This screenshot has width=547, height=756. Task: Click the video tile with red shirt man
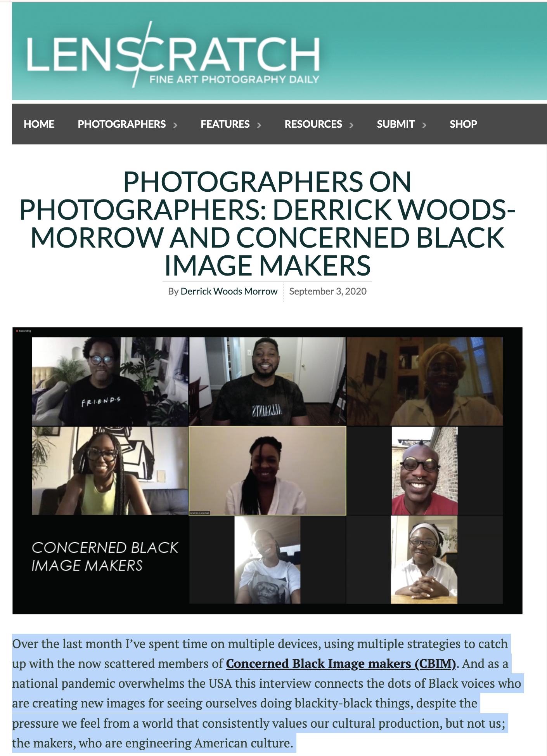425,471
